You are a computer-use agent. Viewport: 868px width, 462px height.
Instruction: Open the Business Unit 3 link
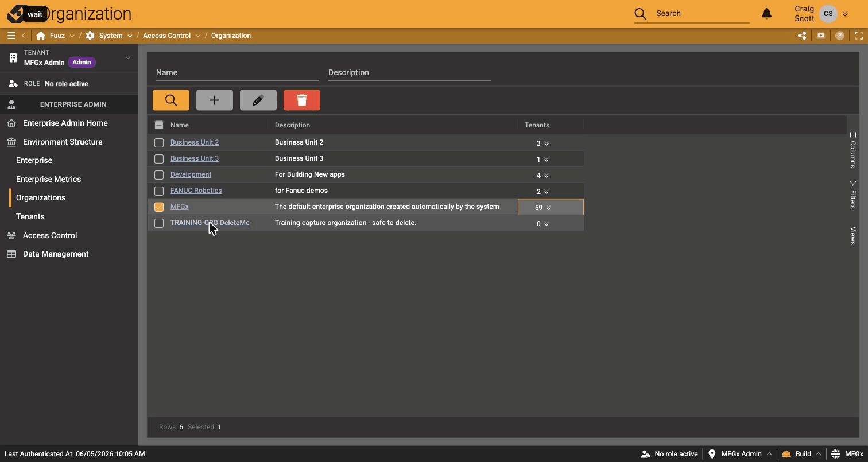195,158
